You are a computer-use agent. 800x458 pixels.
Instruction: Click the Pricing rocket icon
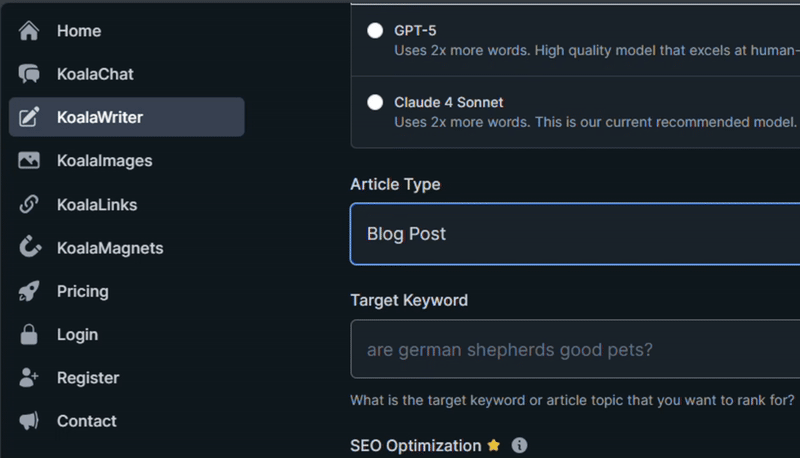(x=29, y=291)
